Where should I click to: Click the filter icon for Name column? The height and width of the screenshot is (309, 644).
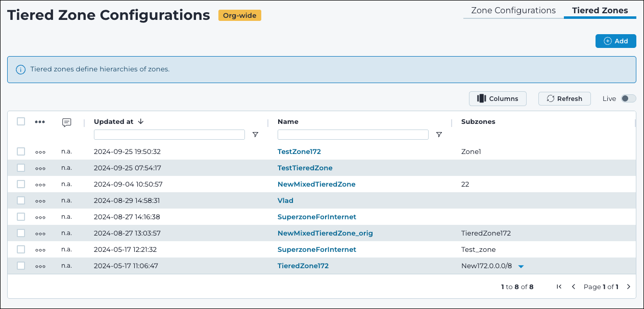[439, 135]
